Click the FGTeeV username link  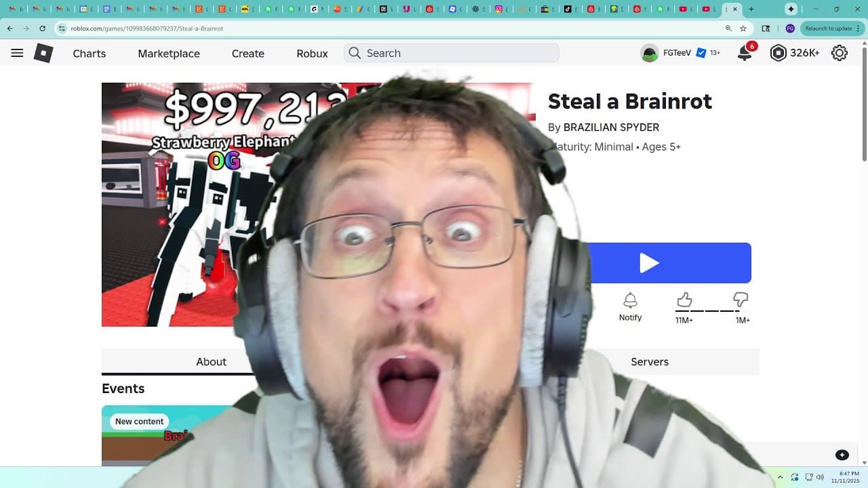pos(677,53)
